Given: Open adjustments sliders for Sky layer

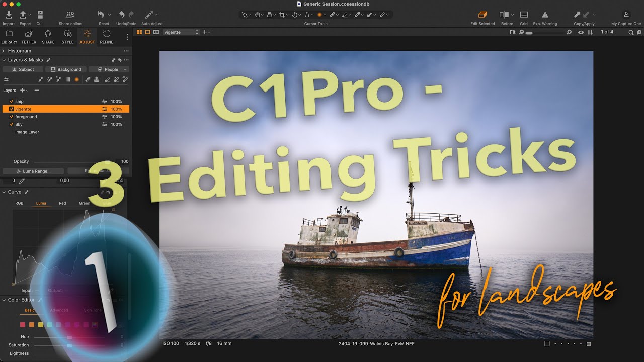Looking at the screenshot, I should coord(105,124).
